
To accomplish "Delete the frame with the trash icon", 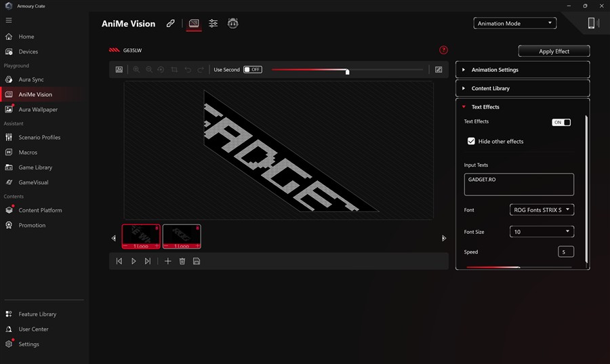I will [x=182, y=261].
